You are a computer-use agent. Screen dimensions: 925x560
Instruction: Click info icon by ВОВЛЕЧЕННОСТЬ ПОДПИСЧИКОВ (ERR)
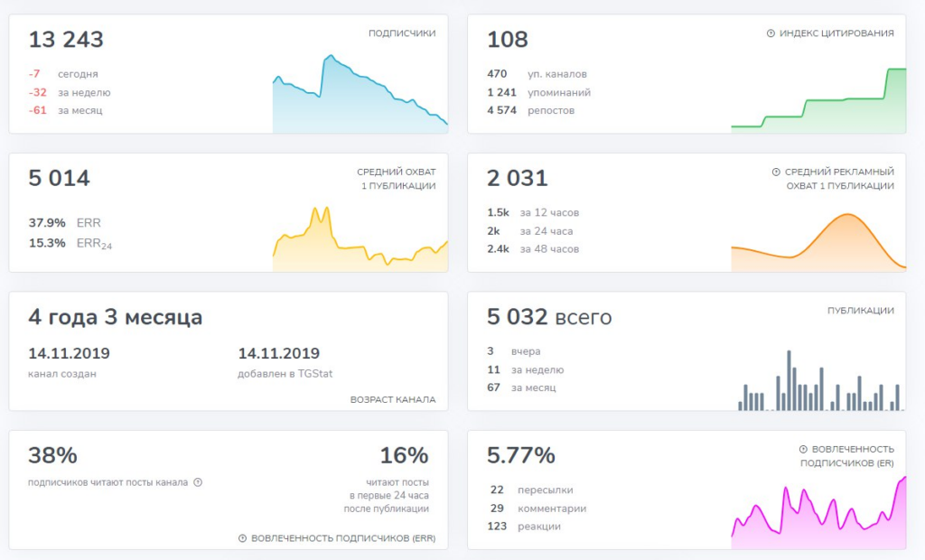click(x=242, y=538)
